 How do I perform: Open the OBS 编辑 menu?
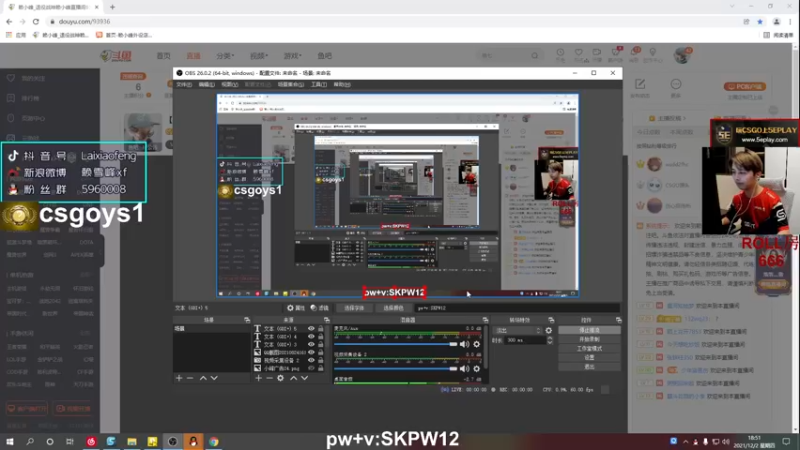[207, 85]
